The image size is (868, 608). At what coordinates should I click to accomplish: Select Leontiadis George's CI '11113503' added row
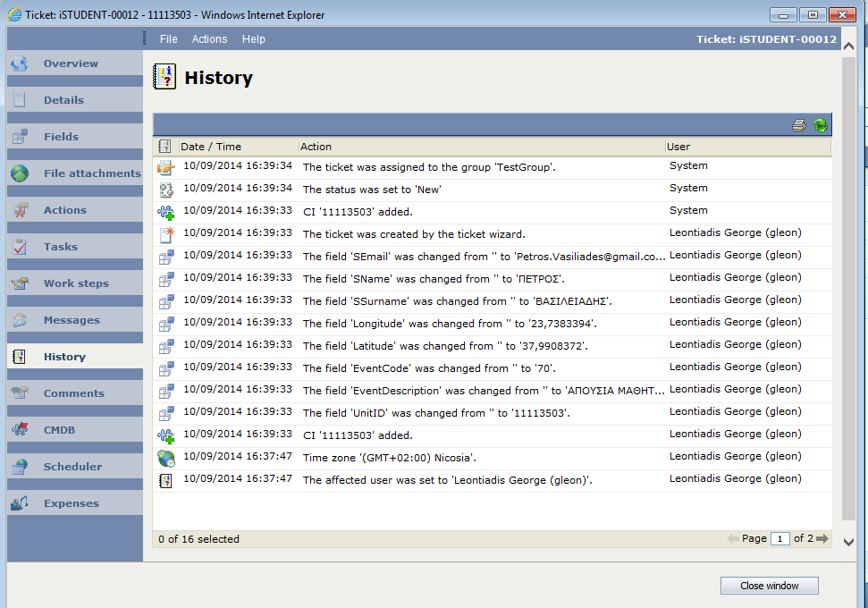click(493, 435)
